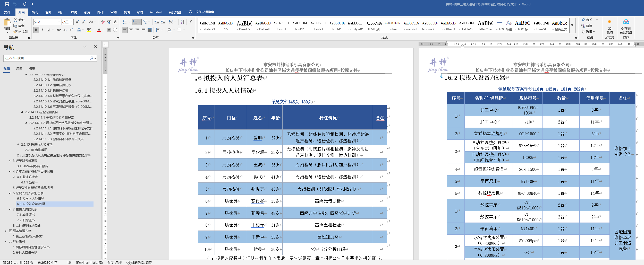
Task: Click the clear formatting eraser icon
Action: [x=103, y=22]
